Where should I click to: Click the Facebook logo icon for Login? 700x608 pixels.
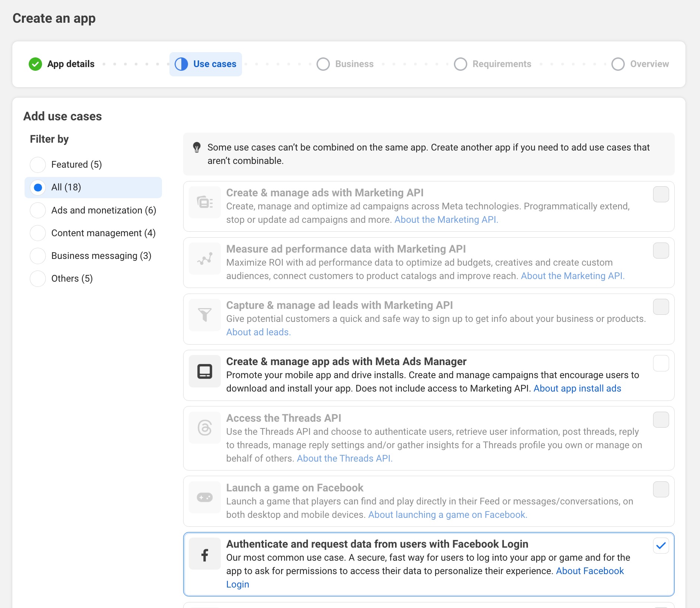tap(205, 554)
